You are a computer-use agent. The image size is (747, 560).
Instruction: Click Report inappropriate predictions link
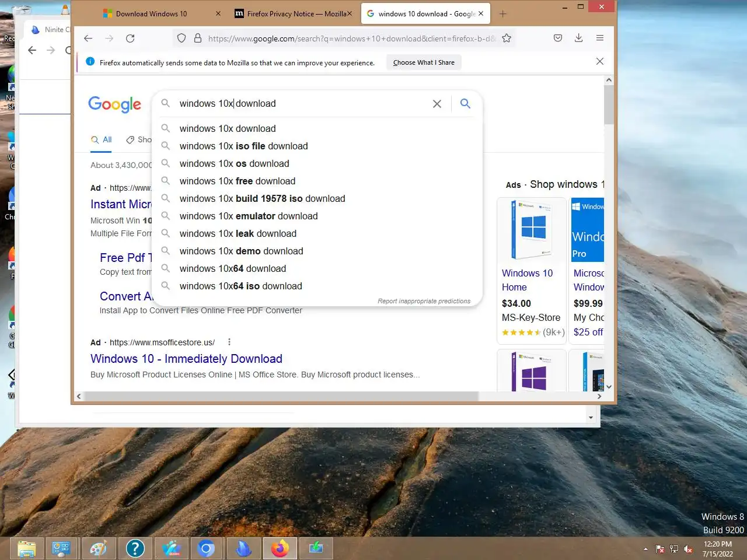coord(424,301)
